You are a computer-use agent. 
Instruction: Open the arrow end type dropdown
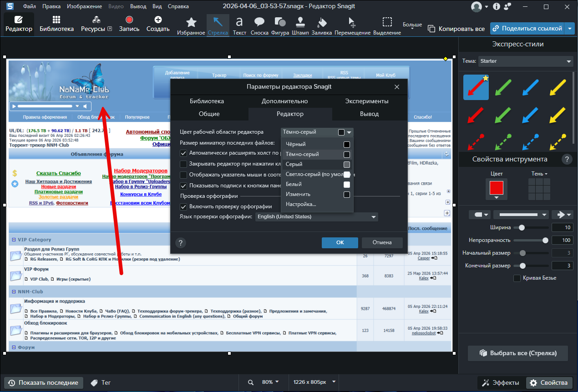click(x=563, y=214)
